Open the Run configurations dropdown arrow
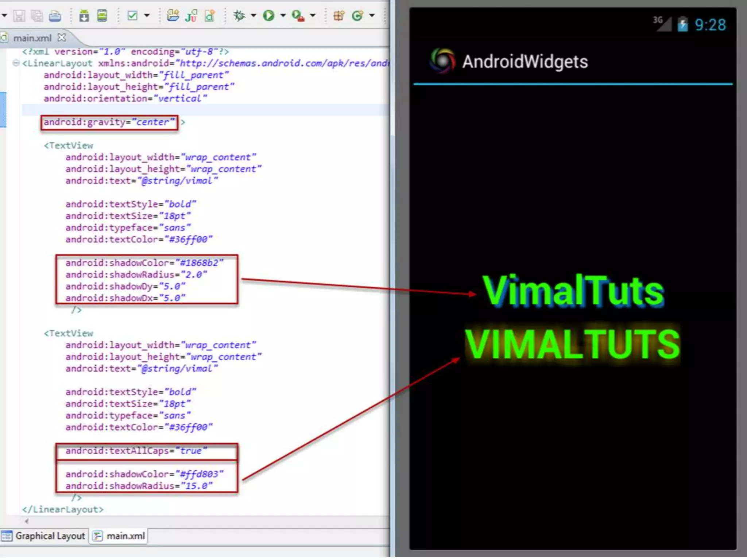 coord(283,16)
